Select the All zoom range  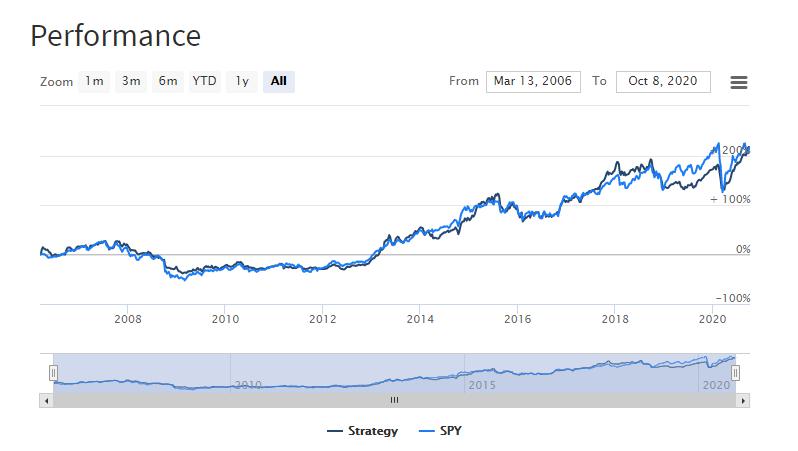click(279, 81)
